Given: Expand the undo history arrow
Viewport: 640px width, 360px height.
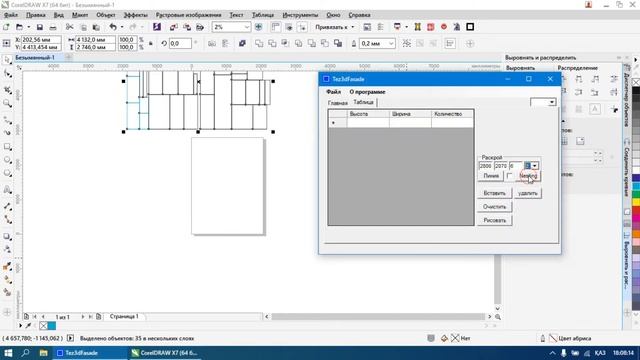Looking at the screenshot, I should click(122, 27).
